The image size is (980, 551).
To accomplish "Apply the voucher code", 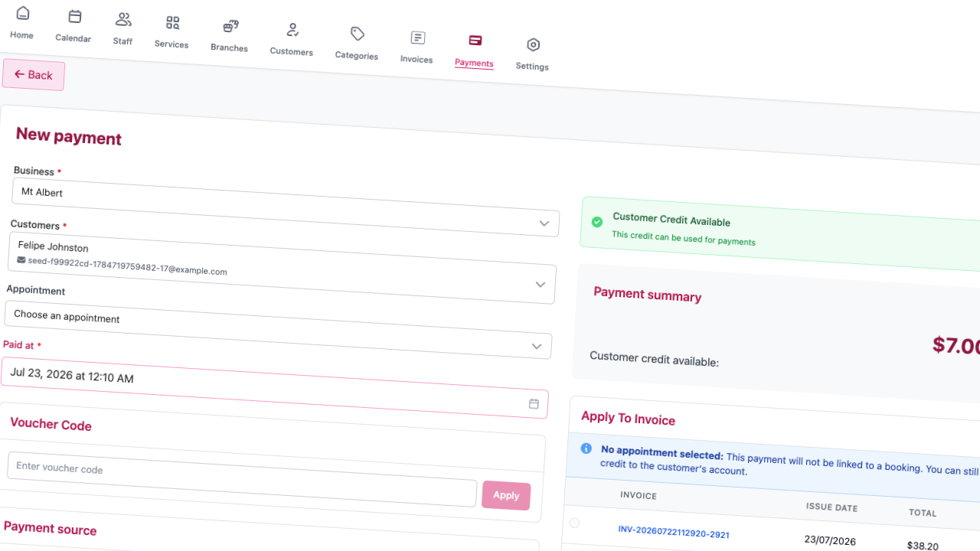I will (x=506, y=495).
